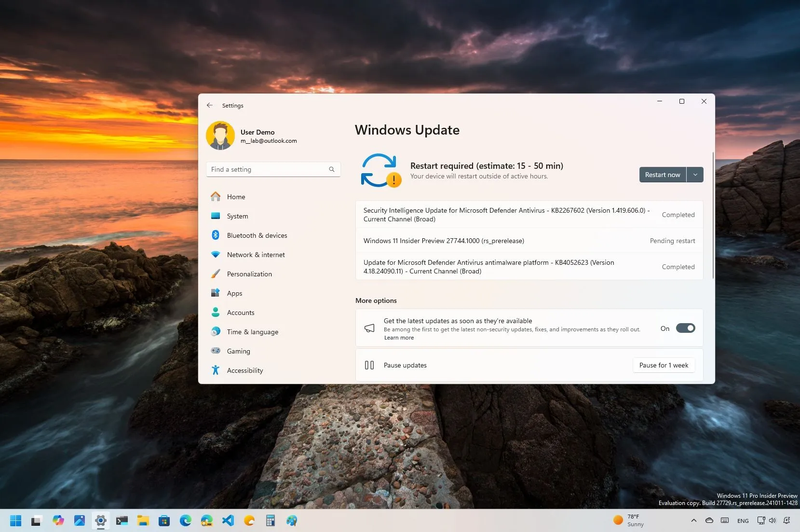
Task: Open network settings from the tray icon
Action: [x=761, y=520]
